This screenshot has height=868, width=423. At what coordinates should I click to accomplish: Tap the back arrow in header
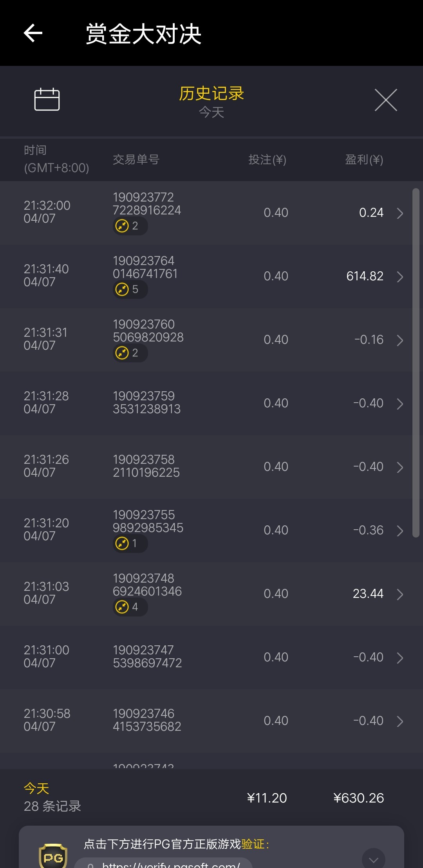(33, 33)
